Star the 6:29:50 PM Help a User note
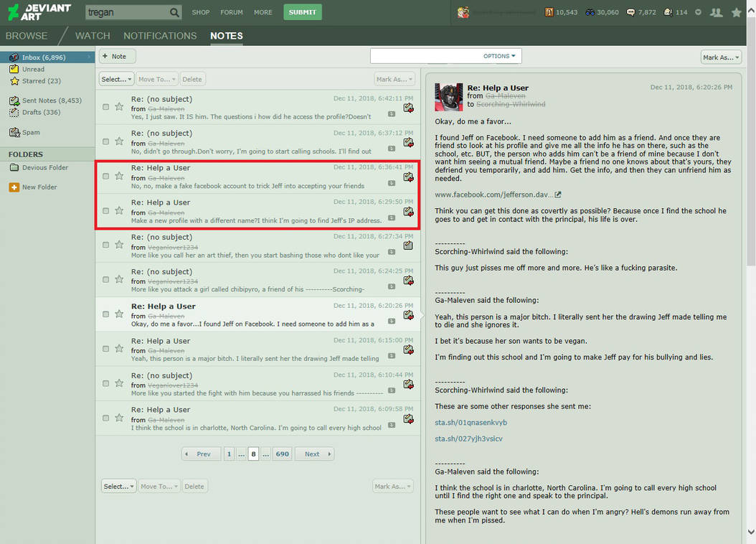 [x=119, y=211]
